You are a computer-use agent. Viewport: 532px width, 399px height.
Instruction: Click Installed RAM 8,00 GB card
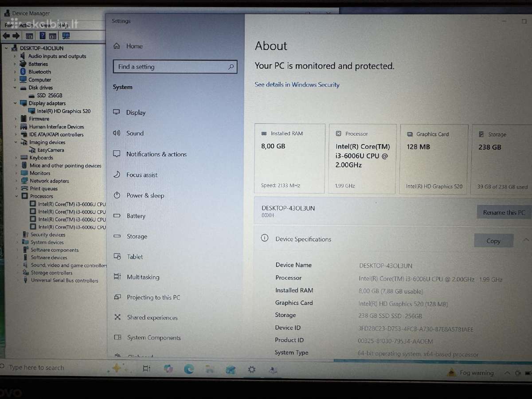pyautogui.click(x=289, y=159)
